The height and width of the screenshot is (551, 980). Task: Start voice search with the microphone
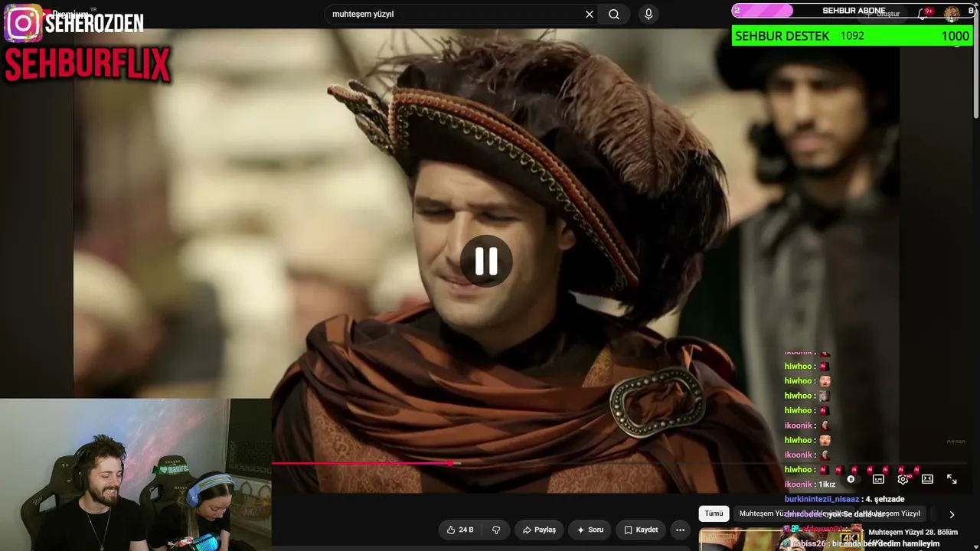648,15
